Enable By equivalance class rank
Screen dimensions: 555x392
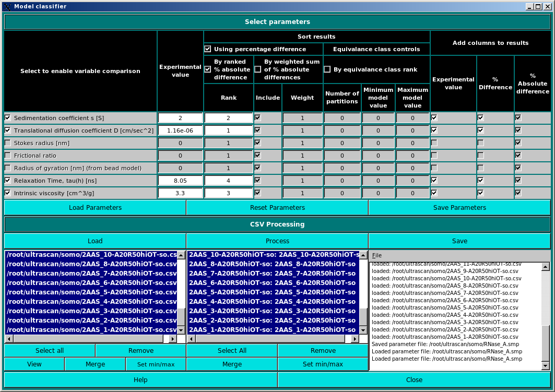327,68
